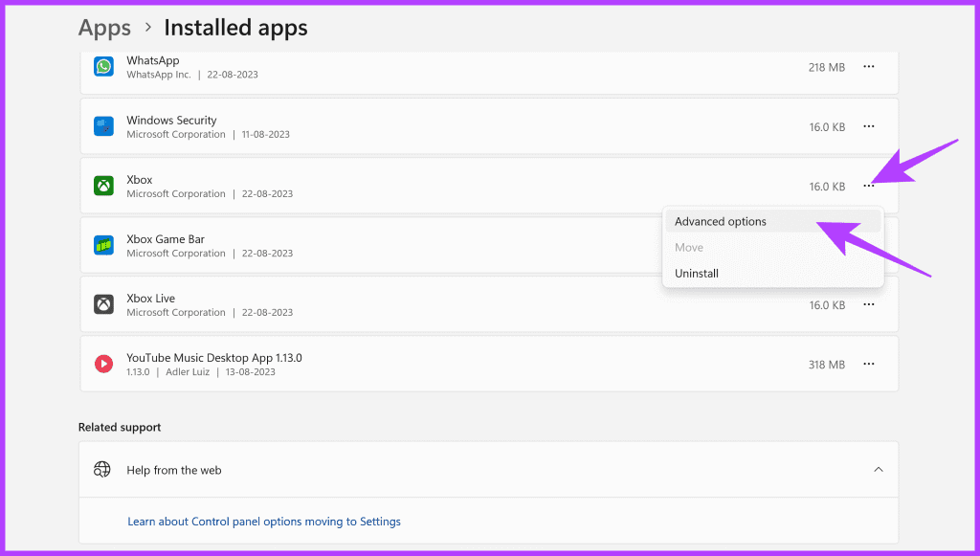The height and width of the screenshot is (556, 980).
Task: Click the 318 MB size of YouTube Music
Action: [826, 365]
